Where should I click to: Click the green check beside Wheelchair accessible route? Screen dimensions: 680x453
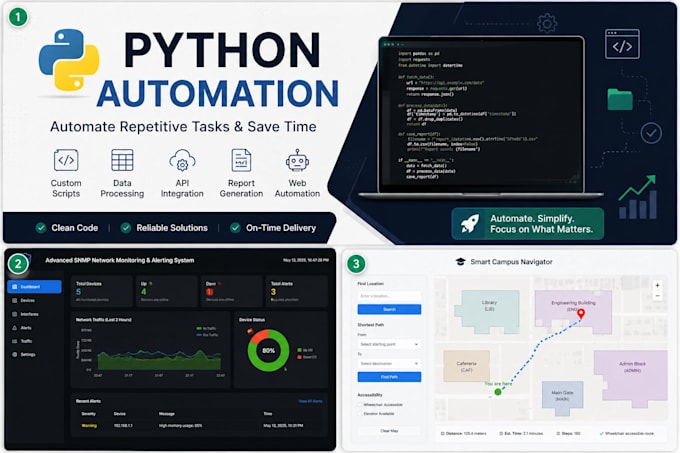click(602, 433)
